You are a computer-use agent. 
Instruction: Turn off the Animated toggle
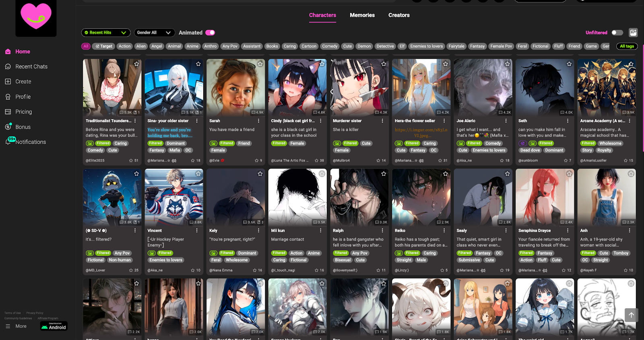[x=210, y=33]
